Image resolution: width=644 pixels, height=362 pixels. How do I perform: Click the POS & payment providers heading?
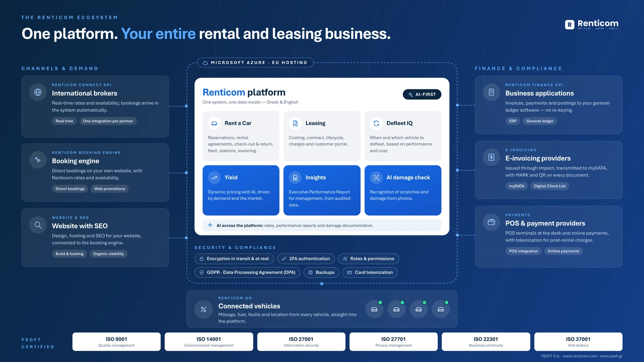(545, 223)
